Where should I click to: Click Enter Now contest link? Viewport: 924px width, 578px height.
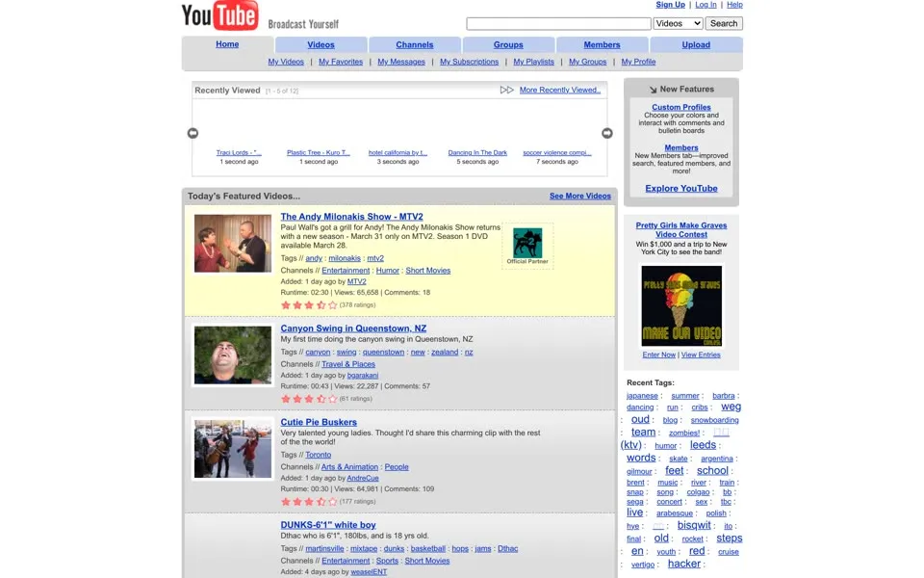(x=658, y=355)
